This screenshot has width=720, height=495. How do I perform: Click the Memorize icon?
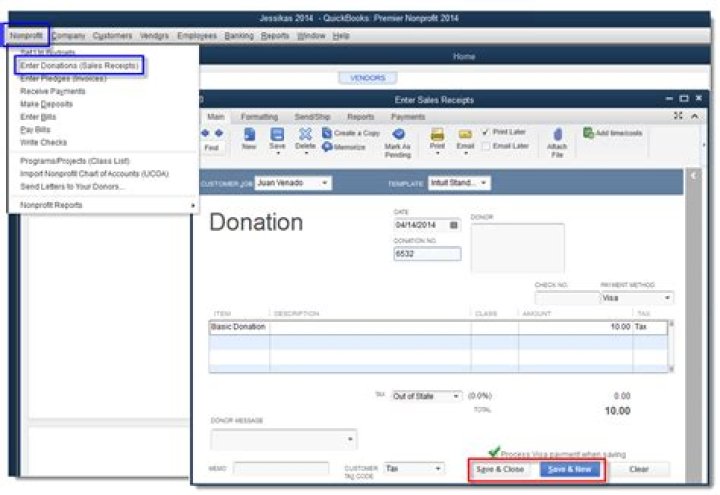[x=327, y=147]
